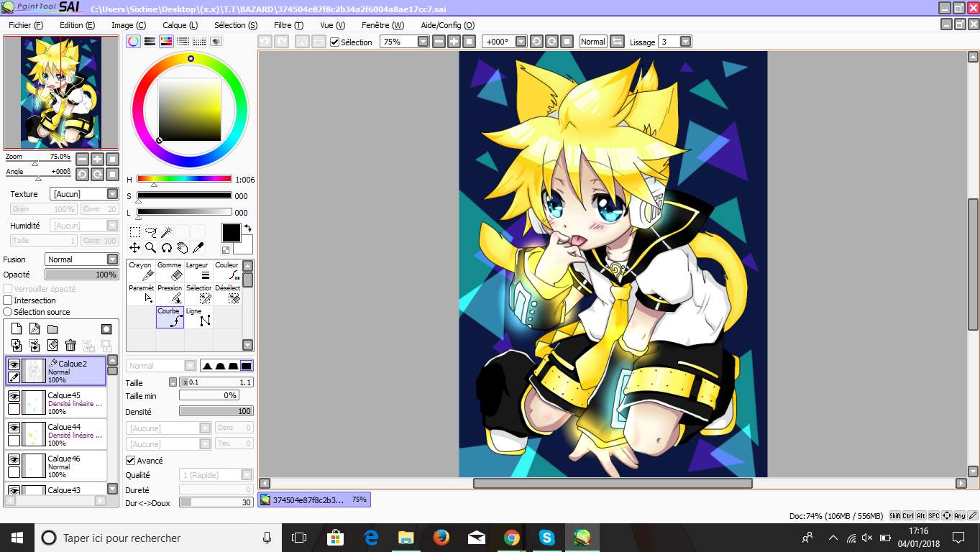
Task: Open the Edition menu
Action: coord(77,25)
